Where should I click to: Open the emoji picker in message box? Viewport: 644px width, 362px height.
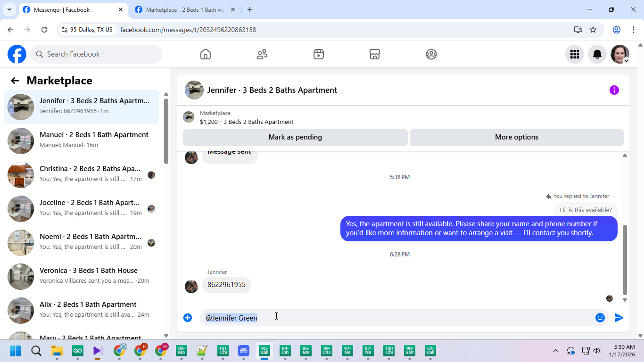coord(600,318)
